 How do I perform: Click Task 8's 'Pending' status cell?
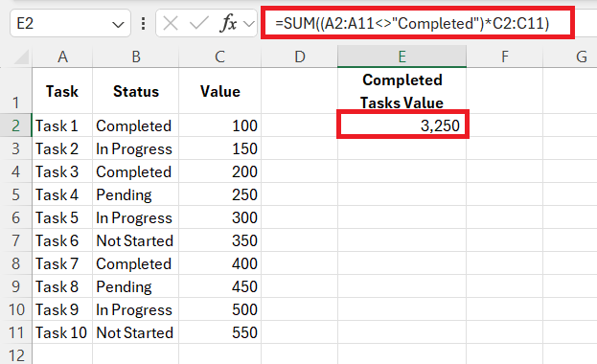(x=136, y=286)
